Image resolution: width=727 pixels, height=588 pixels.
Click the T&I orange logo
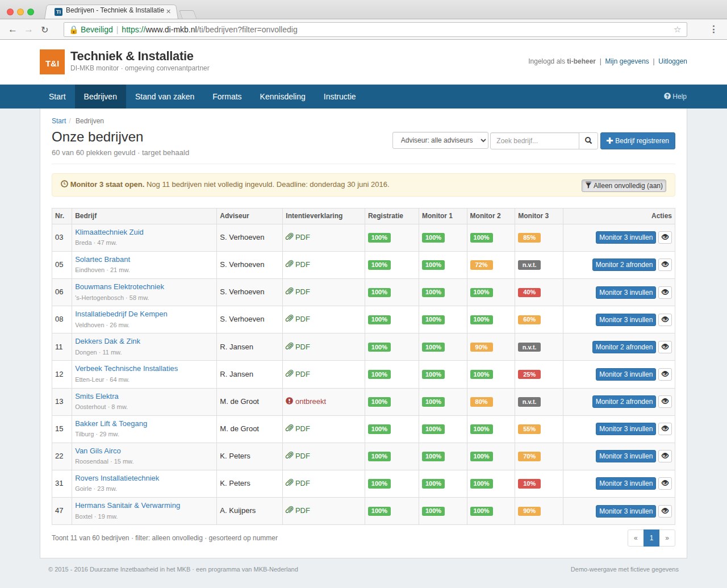(52, 62)
